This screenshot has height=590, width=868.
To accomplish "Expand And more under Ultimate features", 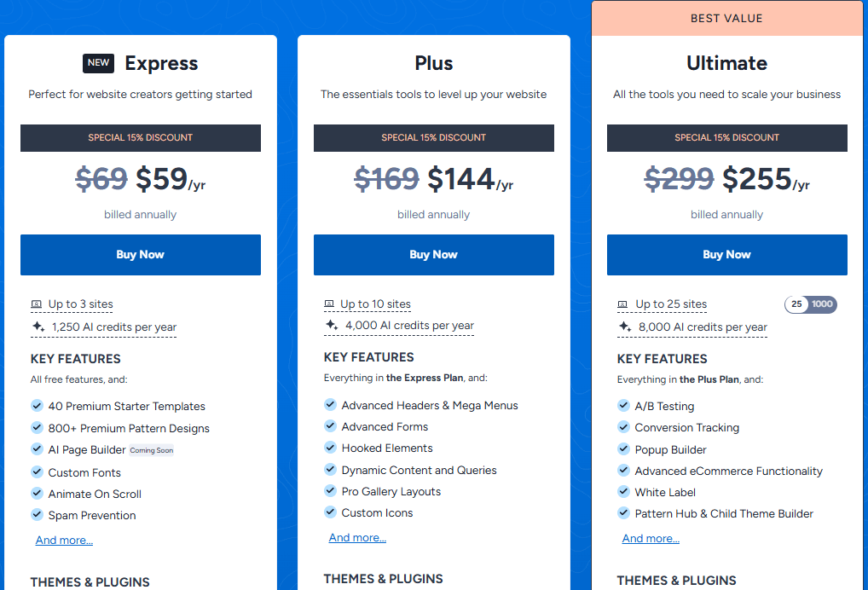I will point(651,538).
